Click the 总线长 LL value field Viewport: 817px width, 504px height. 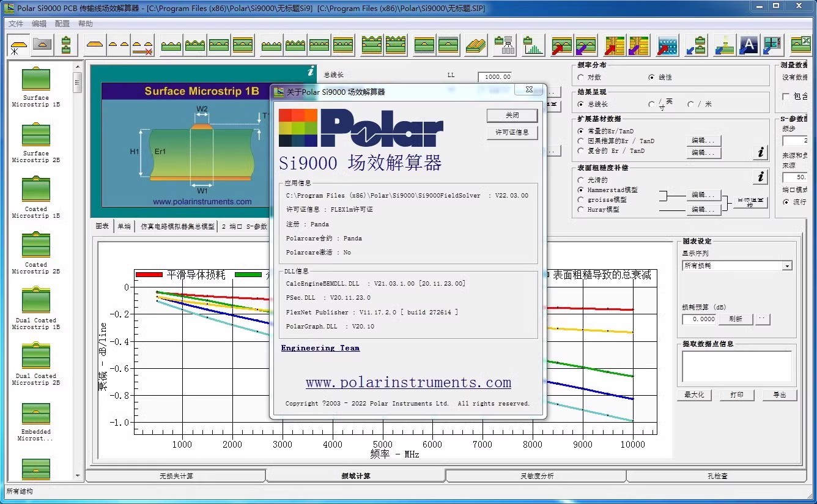[495, 77]
